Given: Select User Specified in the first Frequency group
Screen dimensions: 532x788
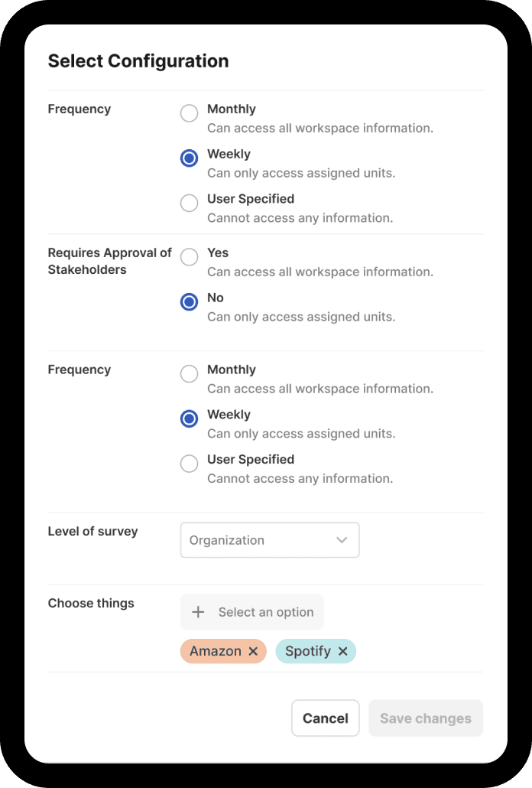Looking at the screenshot, I should [190, 203].
